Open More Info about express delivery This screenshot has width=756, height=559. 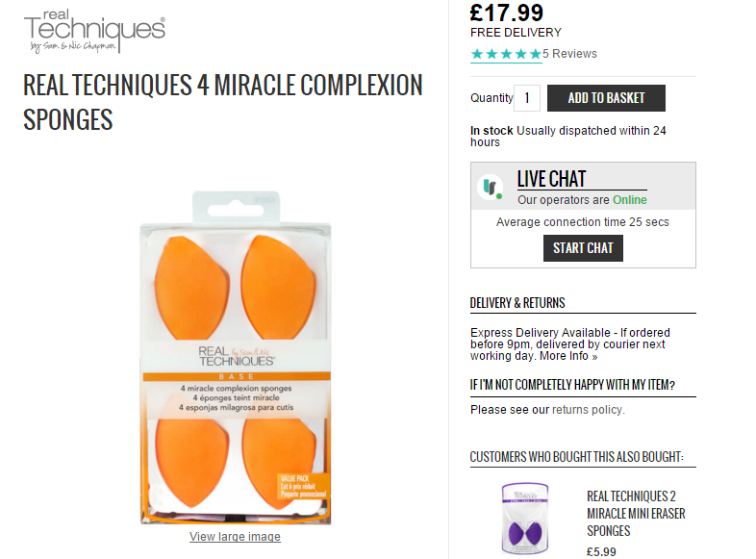pyautogui.click(x=568, y=356)
